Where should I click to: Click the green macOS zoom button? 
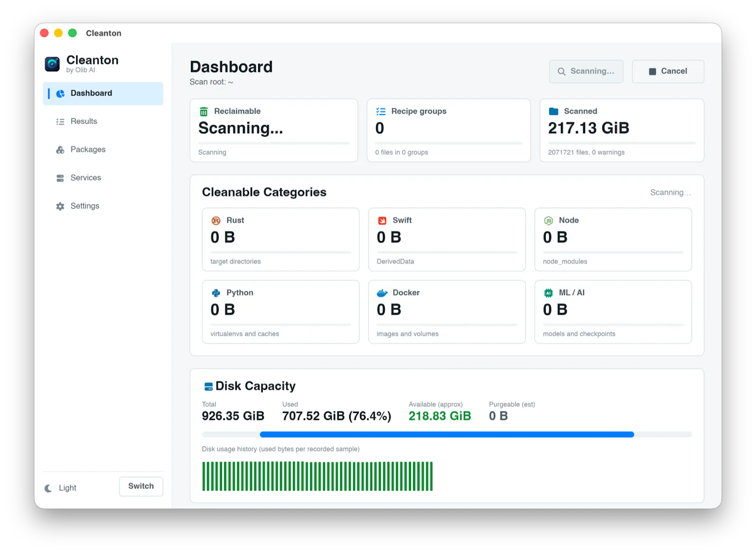click(72, 33)
